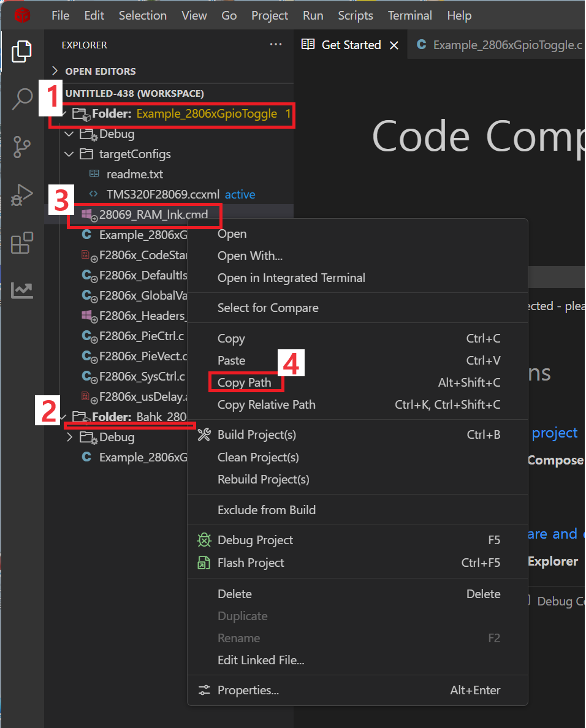The width and height of the screenshot is (586, 728).
Task: Click the Debug Project bug icon
Action: pos(204,540)
